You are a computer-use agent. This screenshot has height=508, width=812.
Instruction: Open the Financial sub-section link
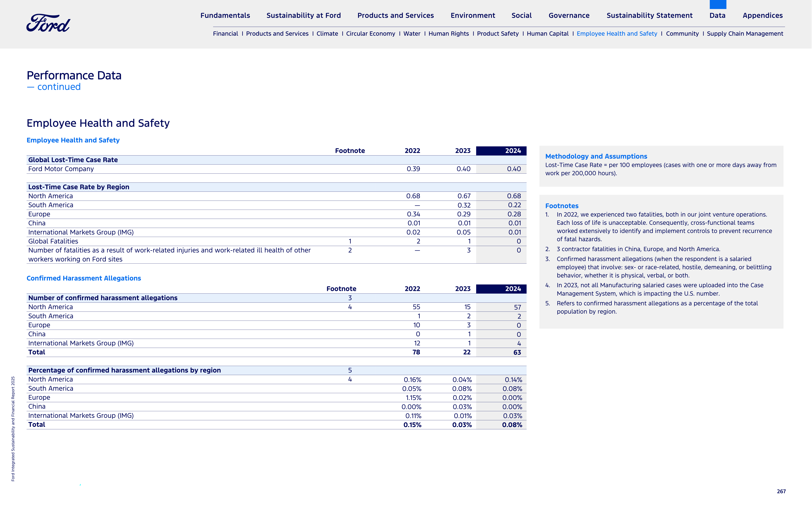pyautogui.click(x=226, y=34)
